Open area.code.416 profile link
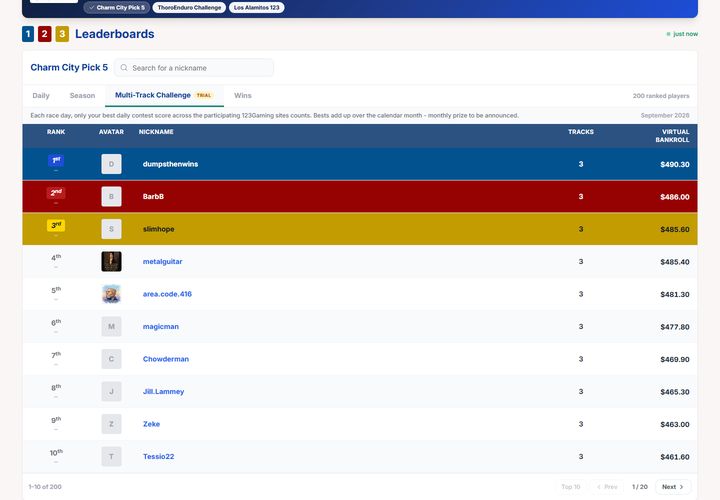Viewport: 720px width, 500px height. 167,294
